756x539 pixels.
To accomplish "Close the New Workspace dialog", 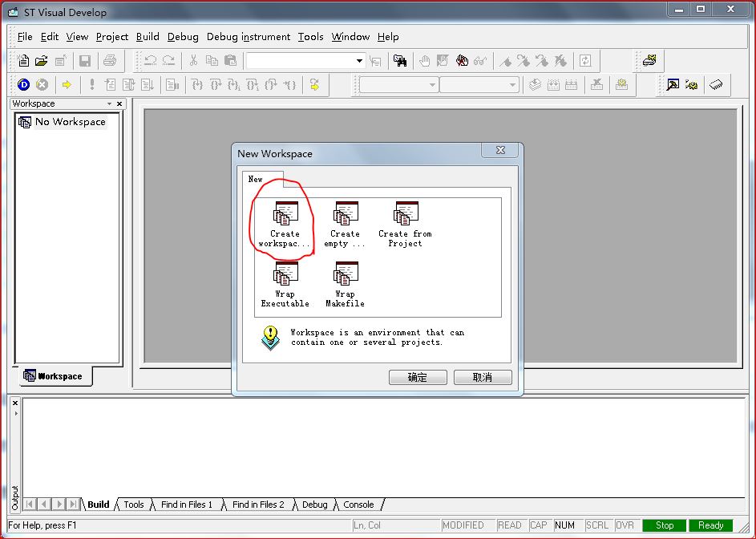I will point(500,150).
